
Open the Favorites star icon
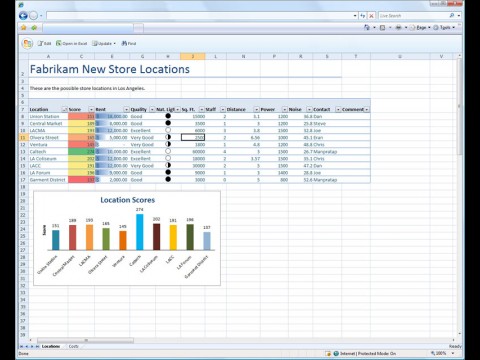coord(24,28)
